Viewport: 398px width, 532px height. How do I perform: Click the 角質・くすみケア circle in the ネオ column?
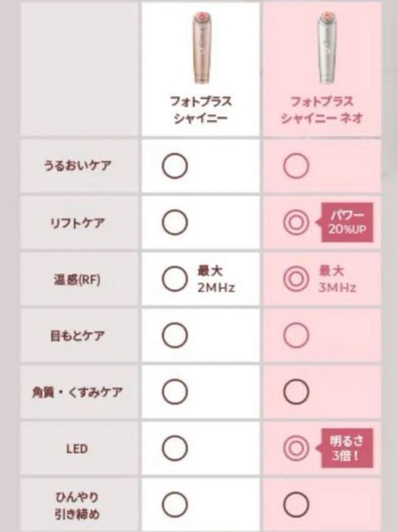click(296, 392)
